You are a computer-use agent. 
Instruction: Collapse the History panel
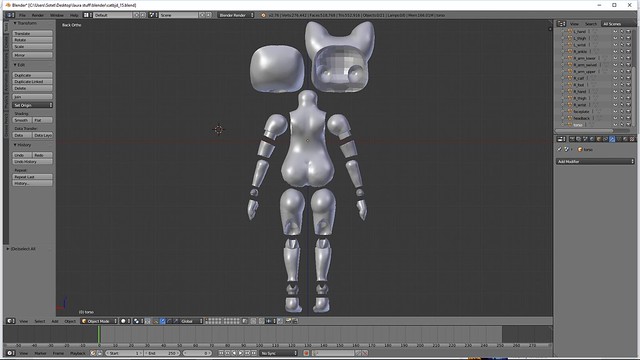[x=15, y=145]
